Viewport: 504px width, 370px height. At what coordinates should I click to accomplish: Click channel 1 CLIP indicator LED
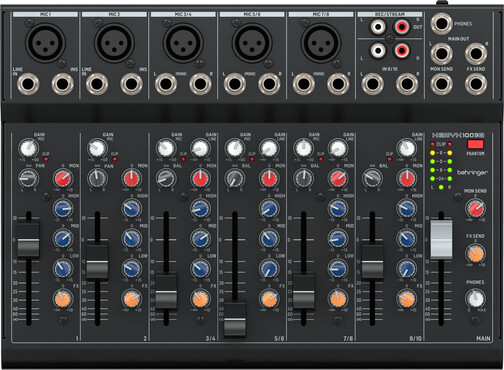pyautogui.click(x=46, y=159)
